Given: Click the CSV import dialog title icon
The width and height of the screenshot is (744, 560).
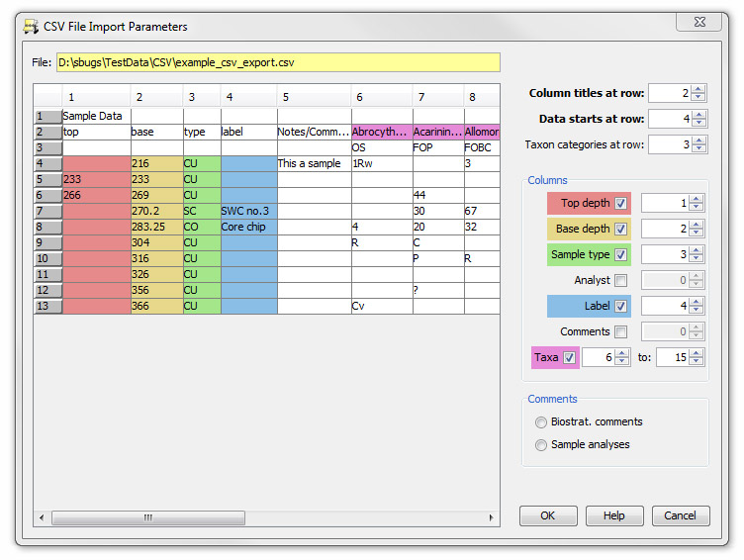Looking at the screenshot, I should (31, 27).
